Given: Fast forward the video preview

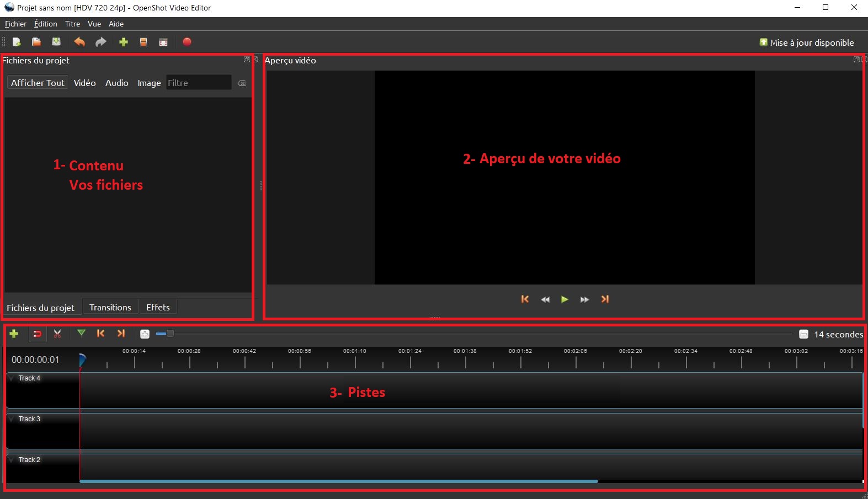Looking at the screenshot, I should coord(584,299).
